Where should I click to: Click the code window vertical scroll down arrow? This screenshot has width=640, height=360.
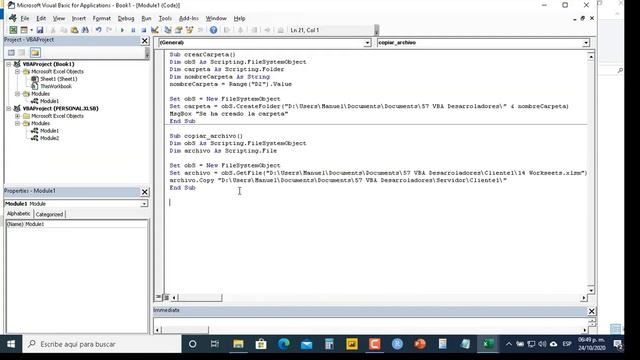coord(591,290)
